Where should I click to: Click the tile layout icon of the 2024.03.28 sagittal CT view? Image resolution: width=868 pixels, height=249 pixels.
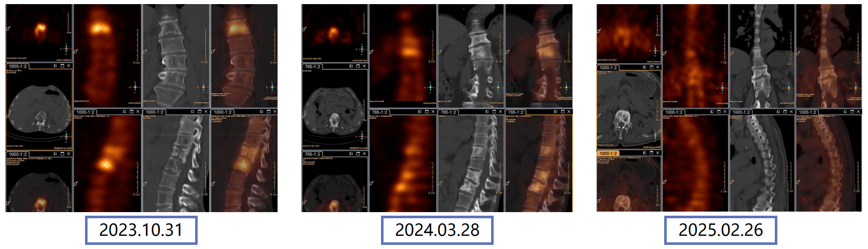click(488, 112)
